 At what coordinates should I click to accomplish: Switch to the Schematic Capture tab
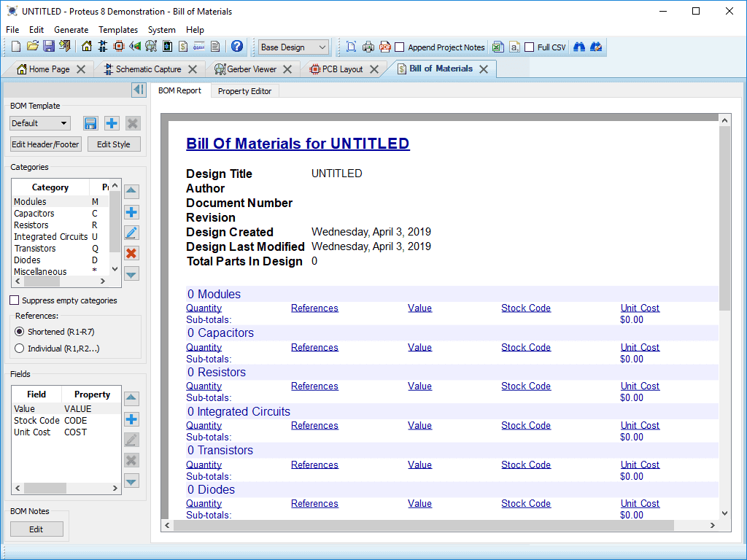tap(149, 69)
